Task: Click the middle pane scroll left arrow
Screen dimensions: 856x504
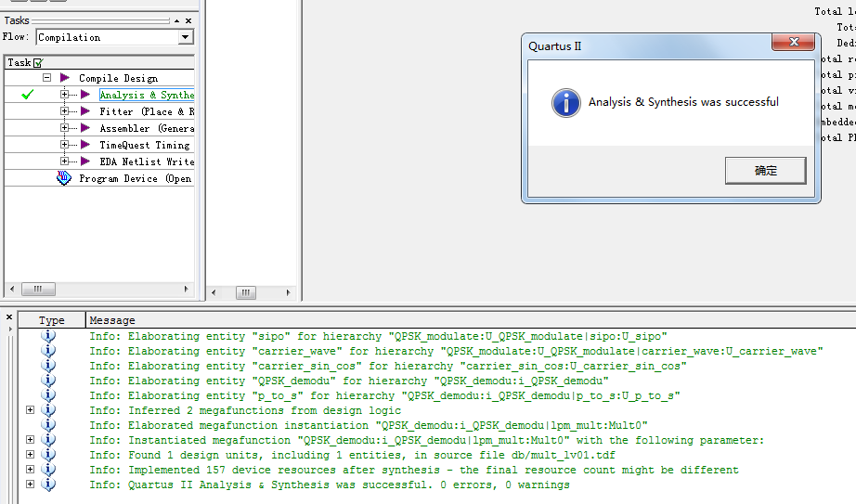Action: pos(214,292)
